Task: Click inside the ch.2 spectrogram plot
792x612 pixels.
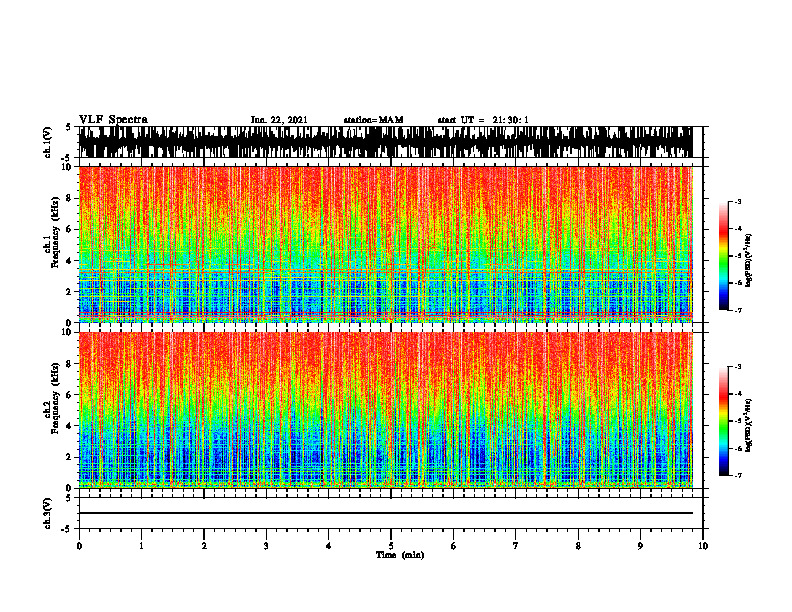Action: 385,410
